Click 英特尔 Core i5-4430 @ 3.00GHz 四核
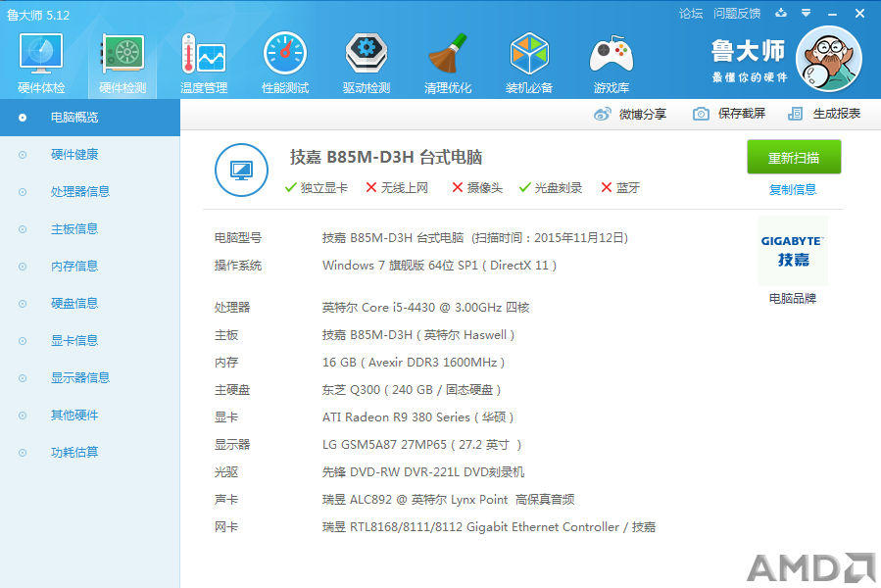Viewport: 881px width, 588px height. [x=426, y=308]
